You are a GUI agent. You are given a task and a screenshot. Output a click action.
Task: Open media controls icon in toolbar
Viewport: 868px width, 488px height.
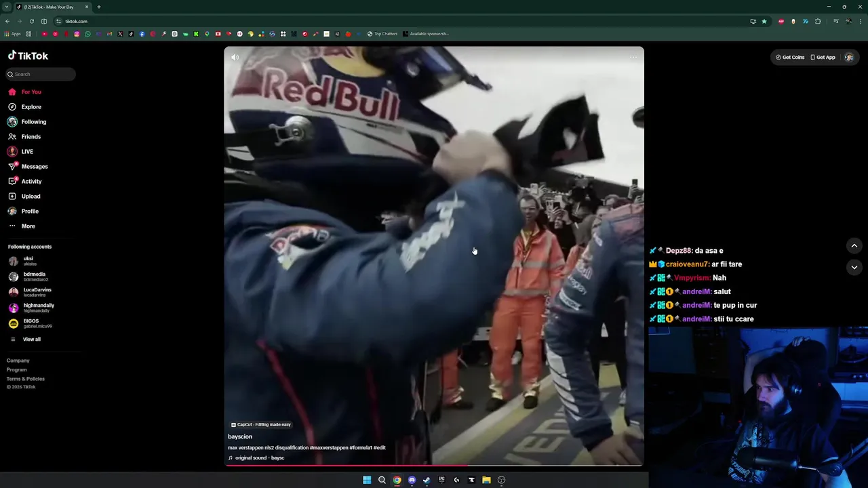coord(835,21)
